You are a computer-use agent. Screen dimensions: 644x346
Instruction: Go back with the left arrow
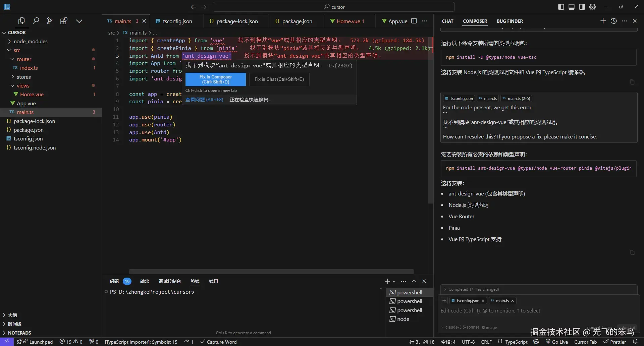(194, 7)
